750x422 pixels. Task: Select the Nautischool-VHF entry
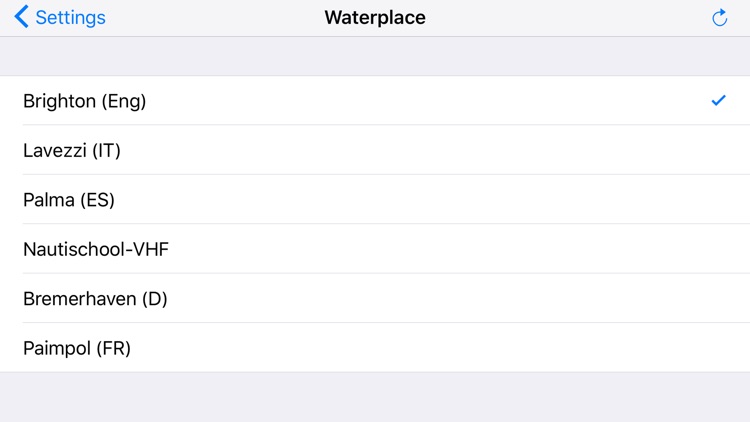pos(375,249)
